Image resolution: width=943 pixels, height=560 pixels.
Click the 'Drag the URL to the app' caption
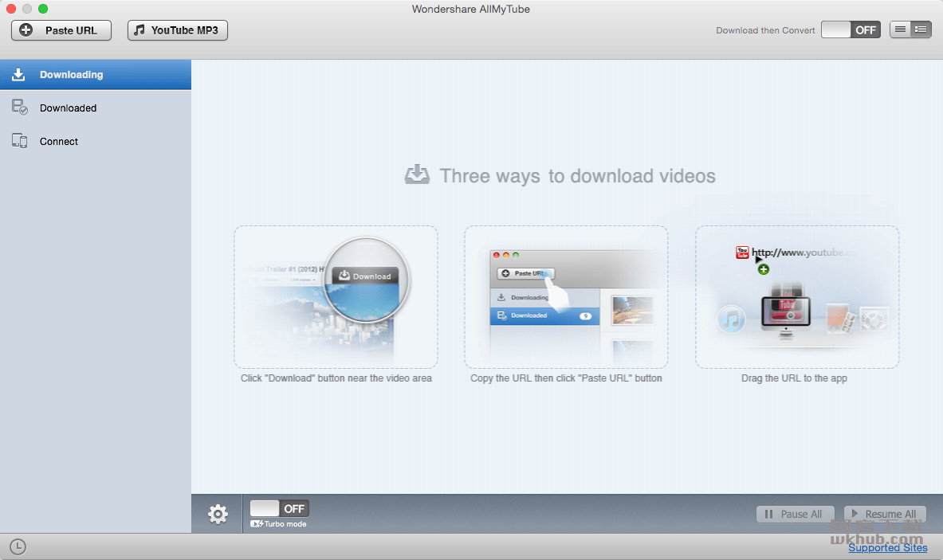click(794, 378)
